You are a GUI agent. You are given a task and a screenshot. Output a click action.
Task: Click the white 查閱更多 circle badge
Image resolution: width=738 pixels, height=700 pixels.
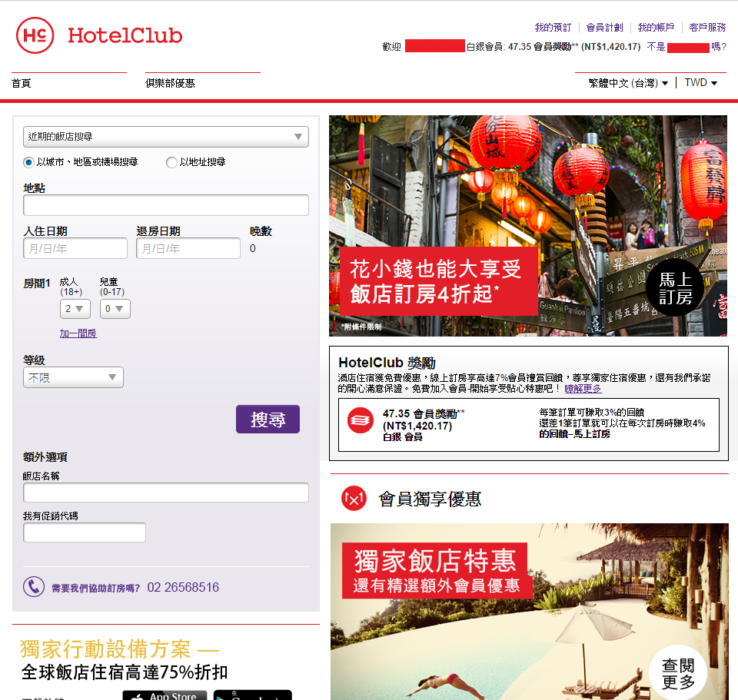pyautogui.click(x=678, y=674)
